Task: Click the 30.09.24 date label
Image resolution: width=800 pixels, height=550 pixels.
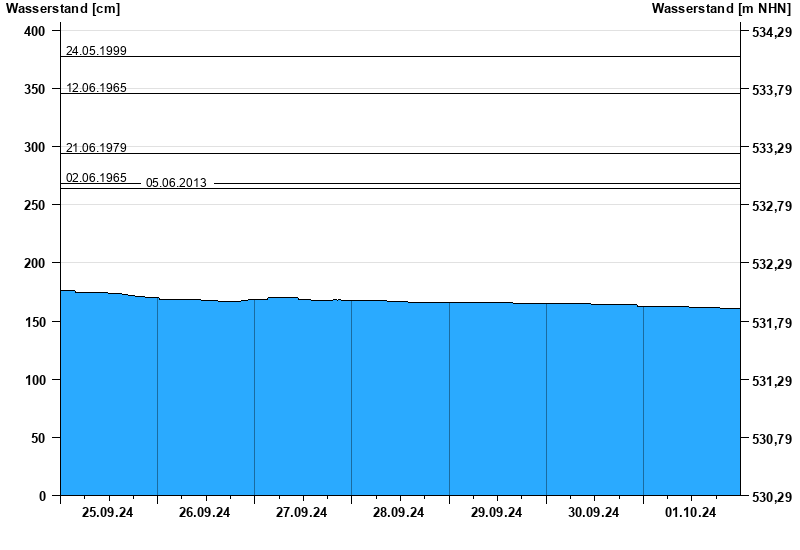Action: pos(593,513)
